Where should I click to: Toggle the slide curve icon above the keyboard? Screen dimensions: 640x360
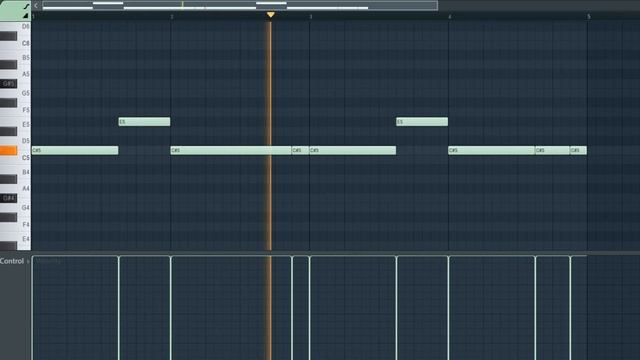point(26,6)
